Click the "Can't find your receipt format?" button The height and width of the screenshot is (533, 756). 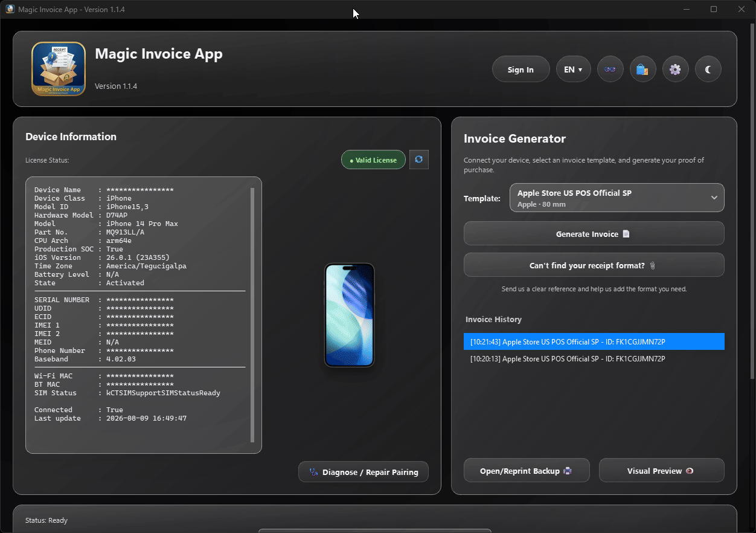(594, 265)
